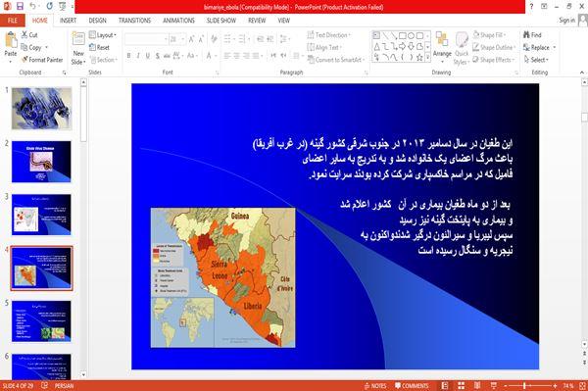Click the Redo arrow icon
Image resolution: width=588 pixels, height=391 pixels.
point(50,7)
